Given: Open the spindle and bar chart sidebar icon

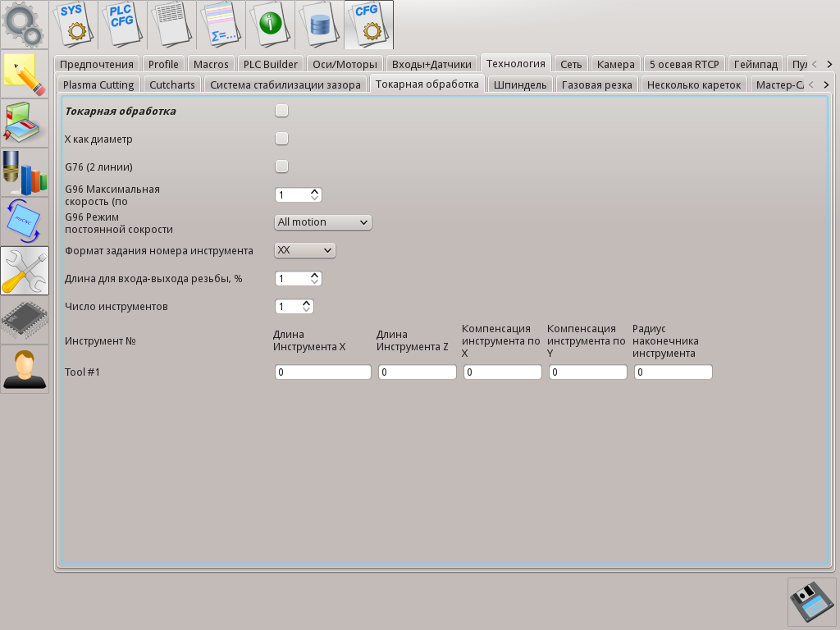Looking at the screenshot, I should (25, 172).
